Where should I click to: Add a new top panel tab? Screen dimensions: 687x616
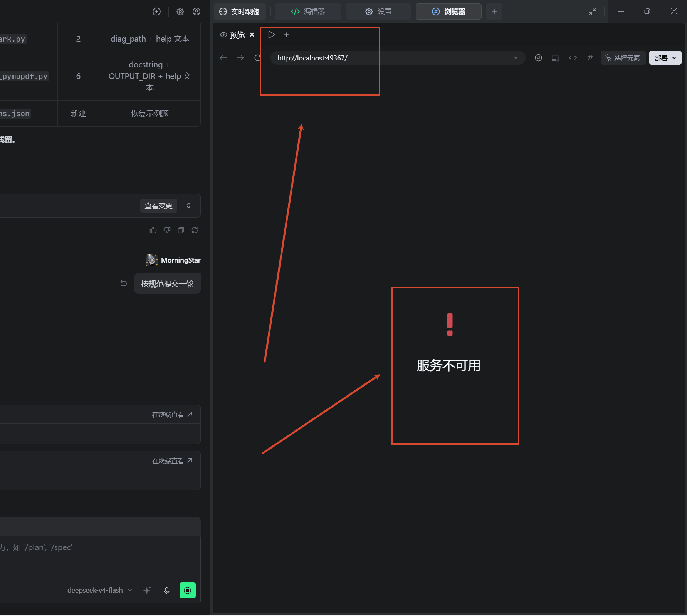pos(494,12)
